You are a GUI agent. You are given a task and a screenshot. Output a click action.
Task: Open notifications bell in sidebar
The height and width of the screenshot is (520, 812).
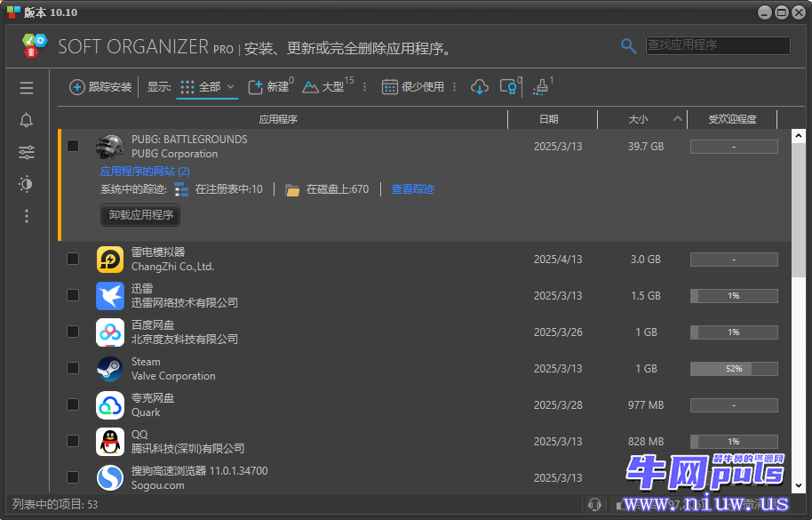[x=27, y=120]
